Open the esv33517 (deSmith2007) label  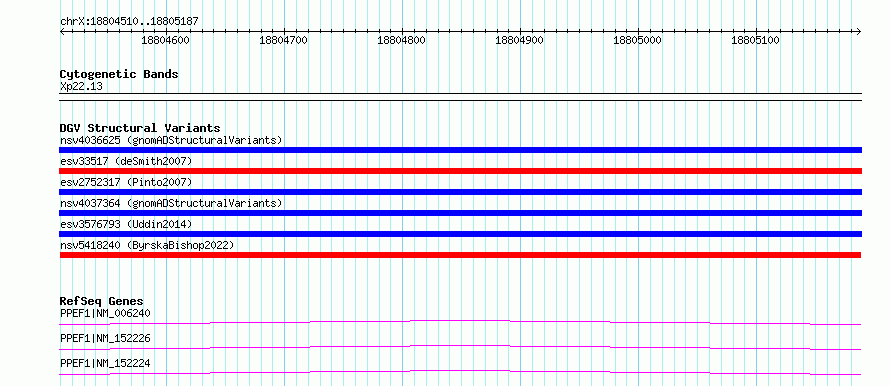coord(126,161)
